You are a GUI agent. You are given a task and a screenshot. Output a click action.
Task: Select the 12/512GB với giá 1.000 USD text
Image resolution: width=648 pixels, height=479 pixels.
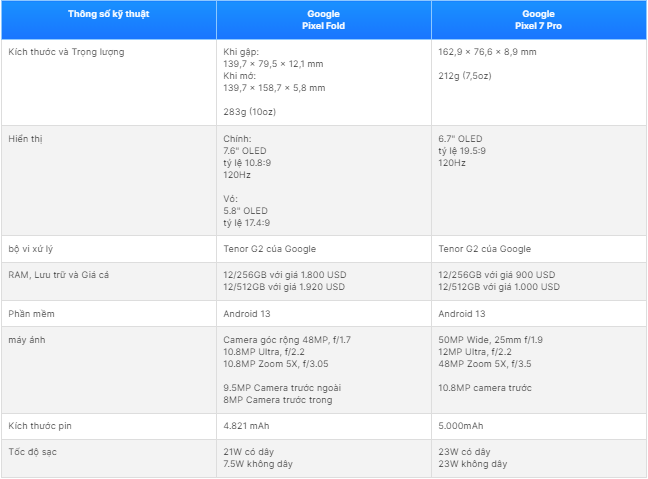499,287
